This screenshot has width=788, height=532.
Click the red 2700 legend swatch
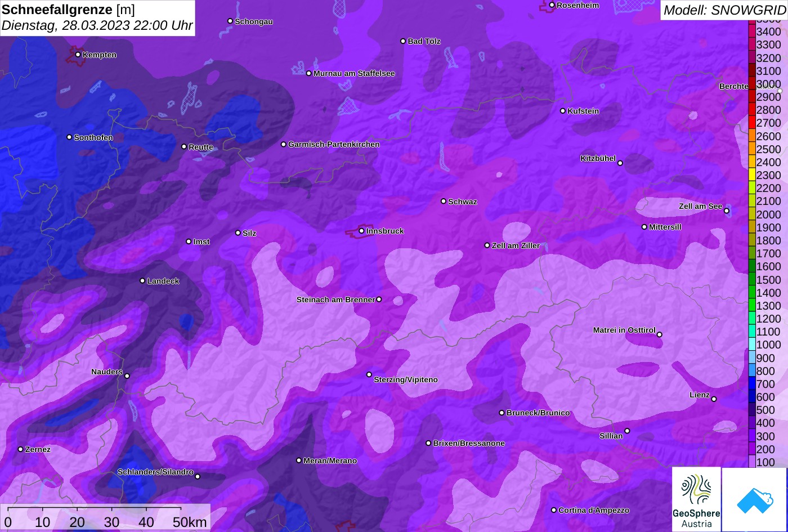point(752,123)
